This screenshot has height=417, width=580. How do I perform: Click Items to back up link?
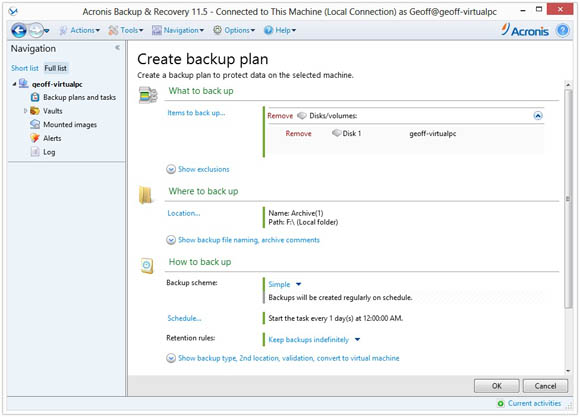196,113
